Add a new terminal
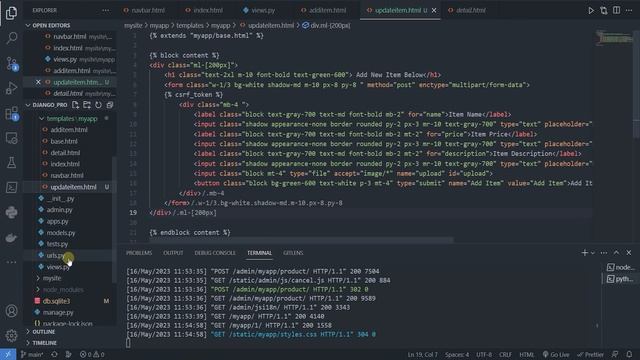 (584, 253)
